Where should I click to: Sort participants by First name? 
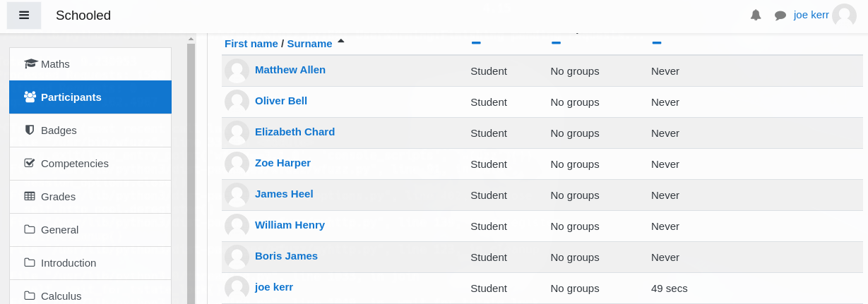click(x=251, y=44)
